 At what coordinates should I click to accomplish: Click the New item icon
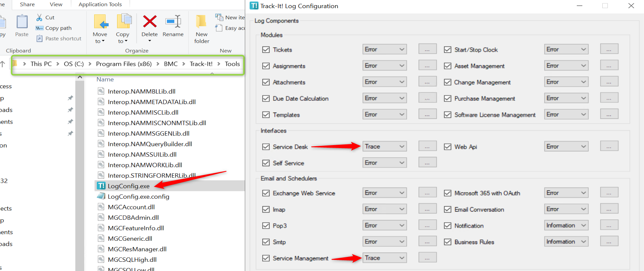click(x=219, y=17)
